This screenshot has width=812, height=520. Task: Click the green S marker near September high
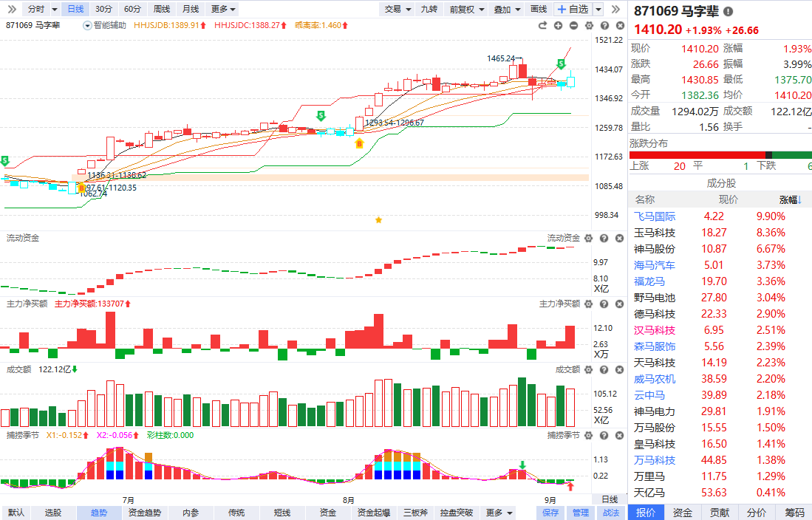[x=561, y=64]
